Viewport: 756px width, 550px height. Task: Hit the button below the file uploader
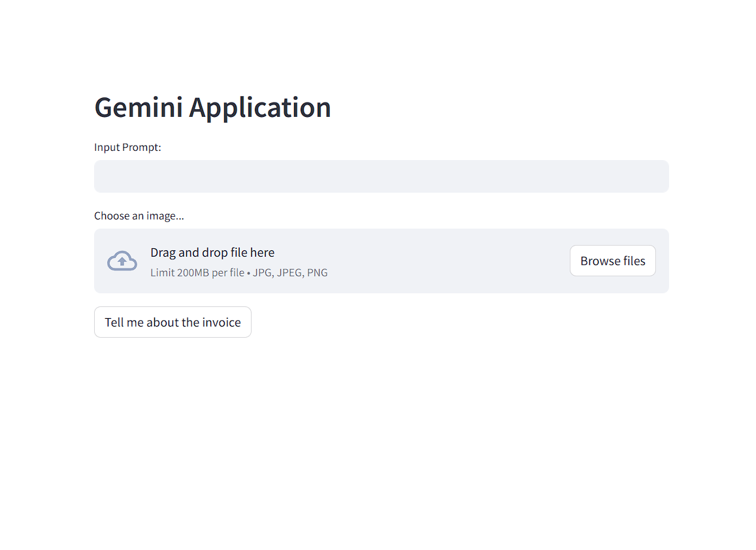pyautogui.click(x=173, y=322)
